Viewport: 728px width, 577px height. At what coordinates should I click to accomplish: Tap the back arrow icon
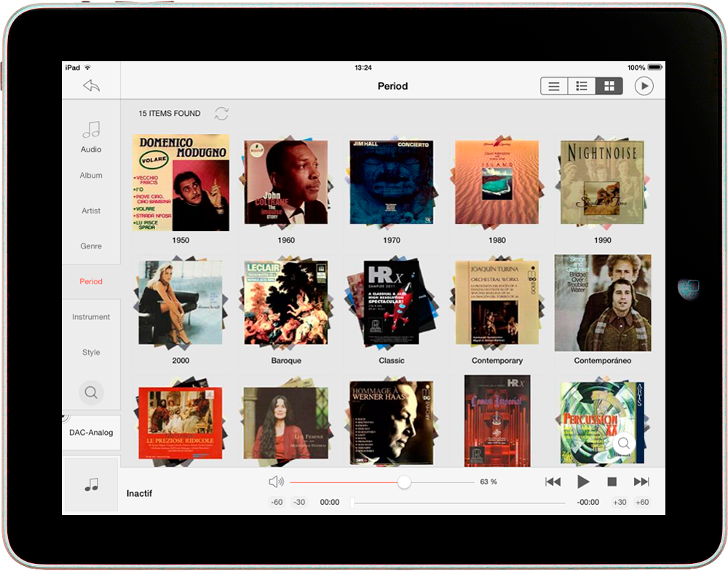pyautogui.click(x=91, y=86)
